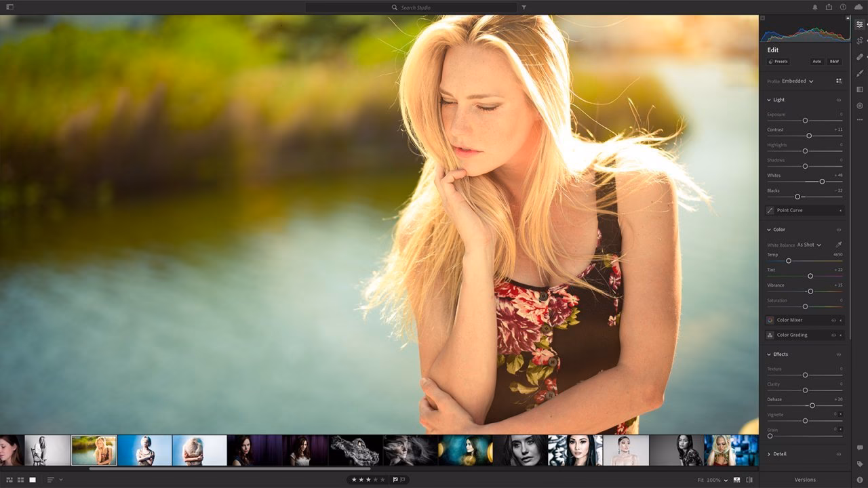Expand the Detail section

[780, 453]
